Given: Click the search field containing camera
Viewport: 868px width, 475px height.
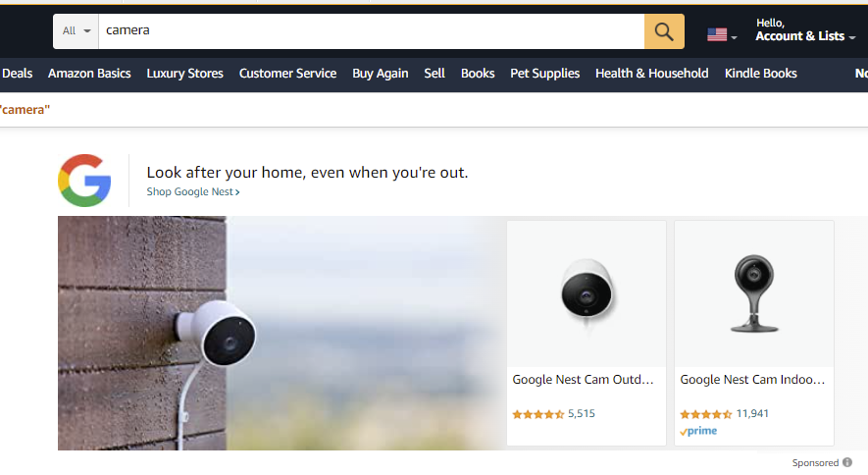Looking at the screenshot, I should [x=372, y=31].
